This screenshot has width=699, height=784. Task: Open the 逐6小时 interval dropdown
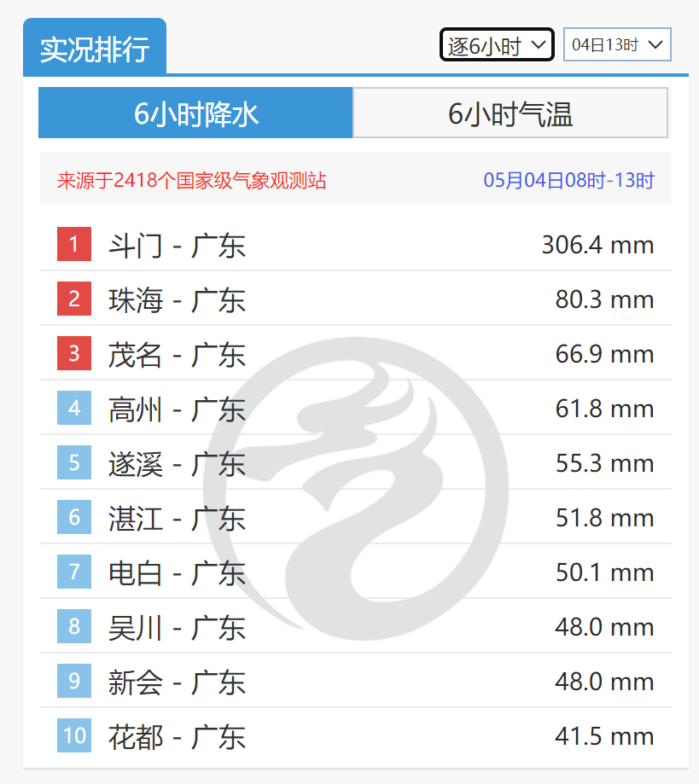497,45
